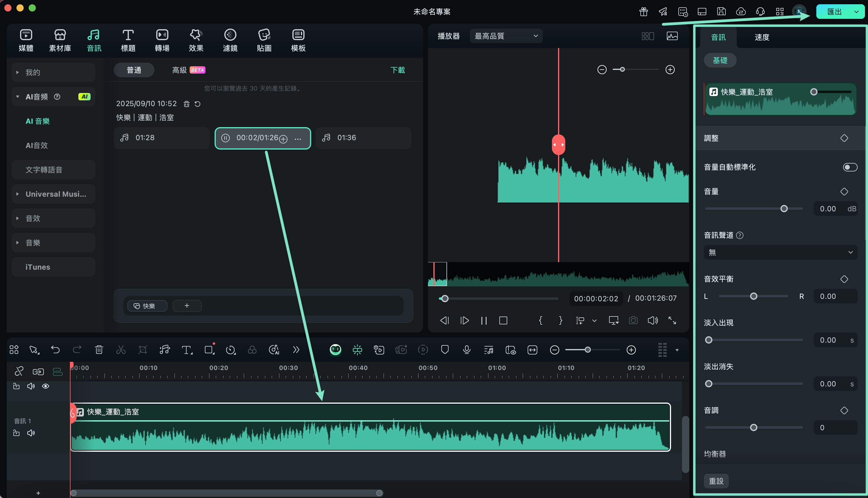Viewport: 868px width, 498px height.
Task: Click the save project disk icon
Action: click(x=721, y=12)
